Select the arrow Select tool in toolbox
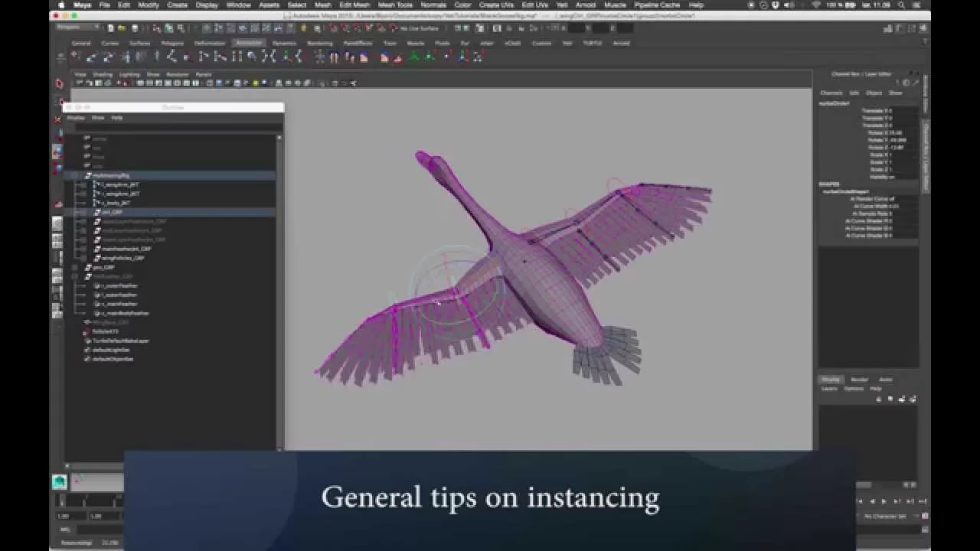The image size is (980, 551). [x=60, y=83]
